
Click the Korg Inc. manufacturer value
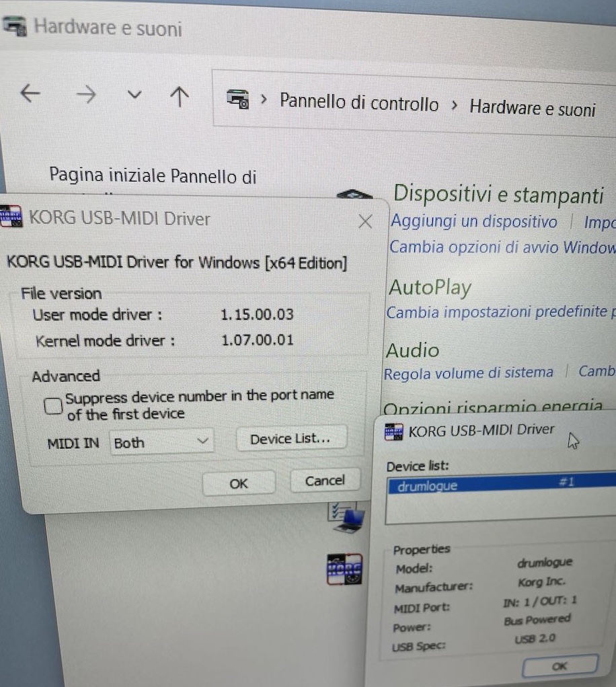542,582
